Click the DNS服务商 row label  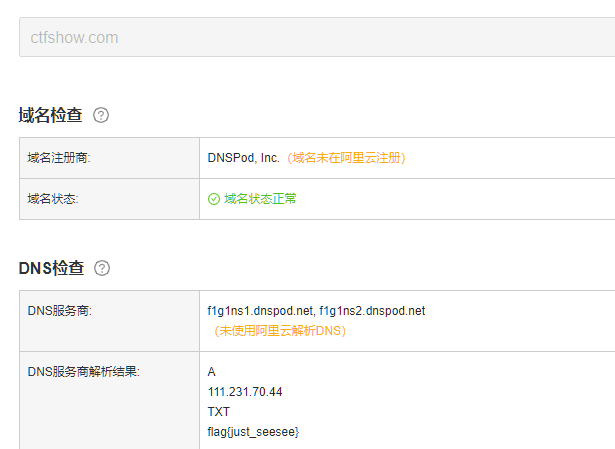(60, 311)
